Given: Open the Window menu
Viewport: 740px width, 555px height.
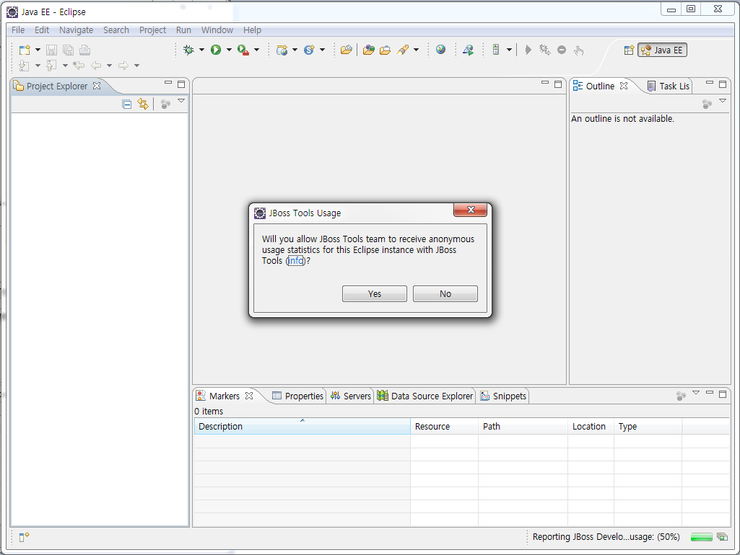Looking at the screenshot, I should (217, 30).
